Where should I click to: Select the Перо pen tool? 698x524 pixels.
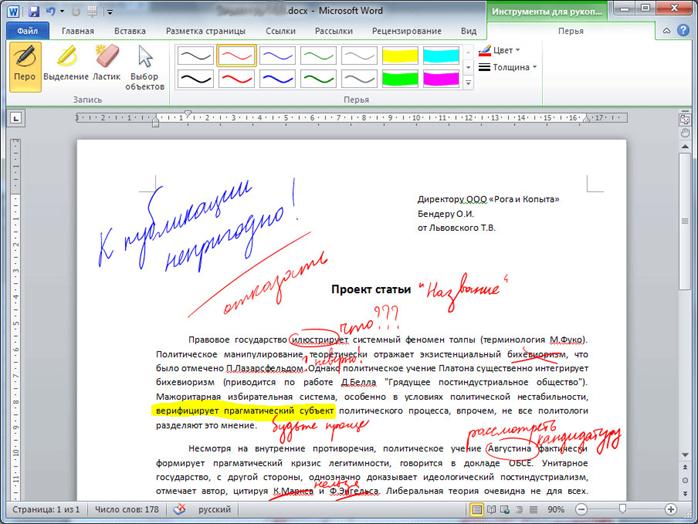point(25,67)
